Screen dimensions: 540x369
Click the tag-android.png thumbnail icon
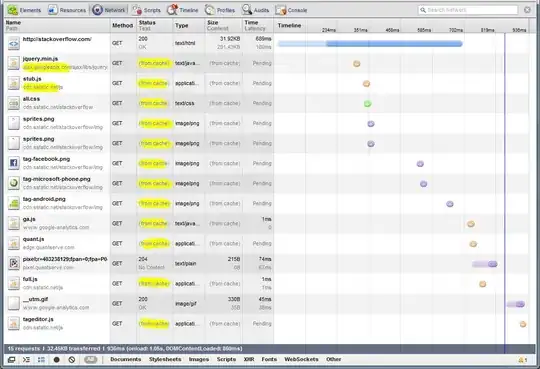click(14, 203)
